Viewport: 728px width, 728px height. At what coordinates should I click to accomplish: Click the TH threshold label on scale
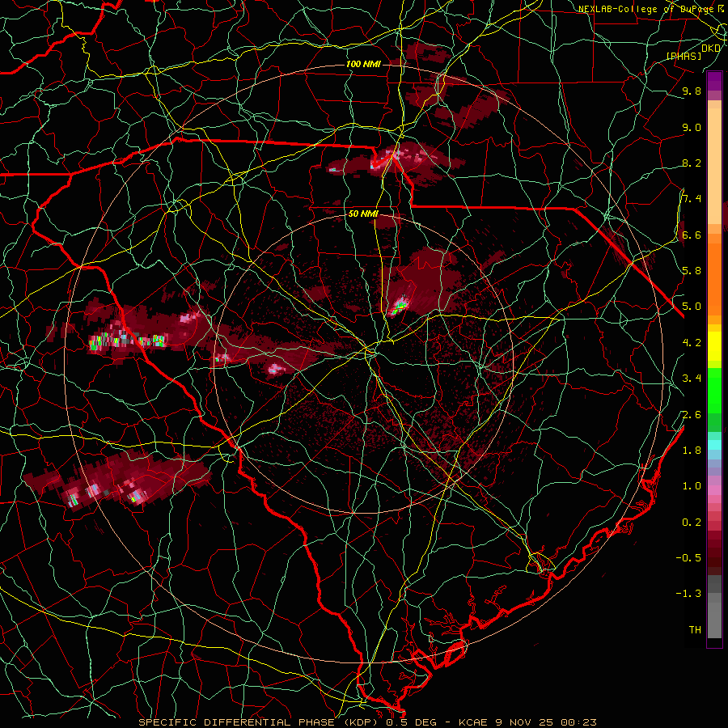(x=695, y=630)
